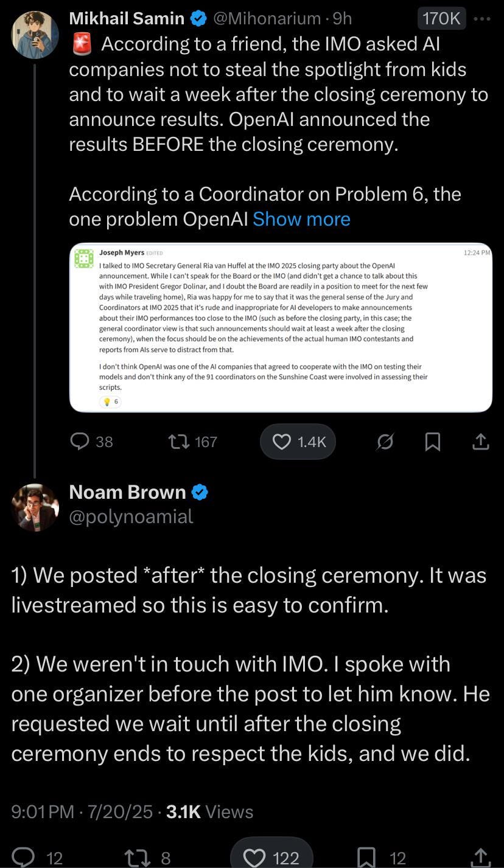Image resolution: width=504 pixels, height=868 pixels.
Task: Expand the tweet with Show more
Action: [301, 219]
